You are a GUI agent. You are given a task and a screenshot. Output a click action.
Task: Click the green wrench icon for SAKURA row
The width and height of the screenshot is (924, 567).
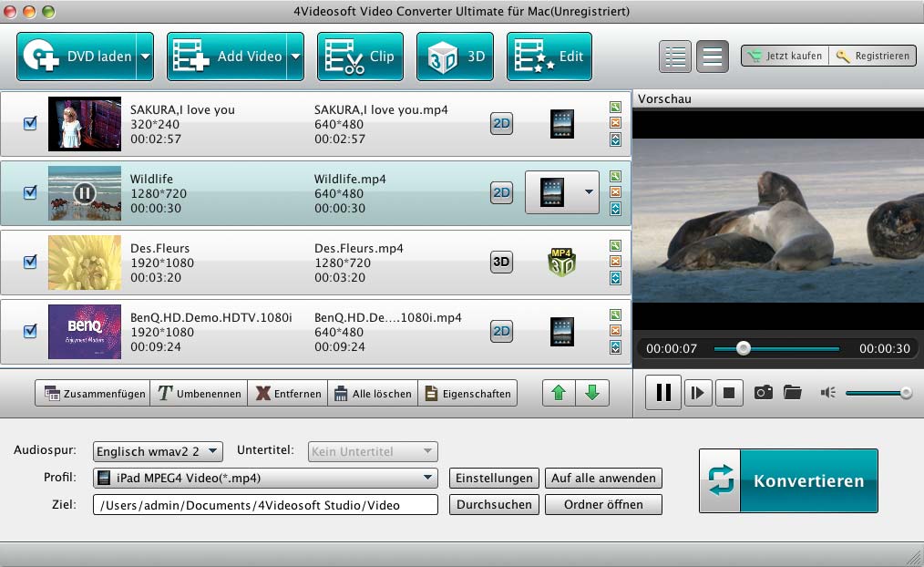615,108
